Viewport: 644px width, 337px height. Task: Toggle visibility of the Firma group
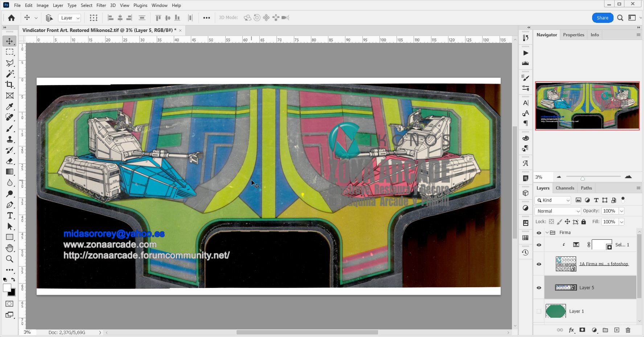(x=539, y=233)
